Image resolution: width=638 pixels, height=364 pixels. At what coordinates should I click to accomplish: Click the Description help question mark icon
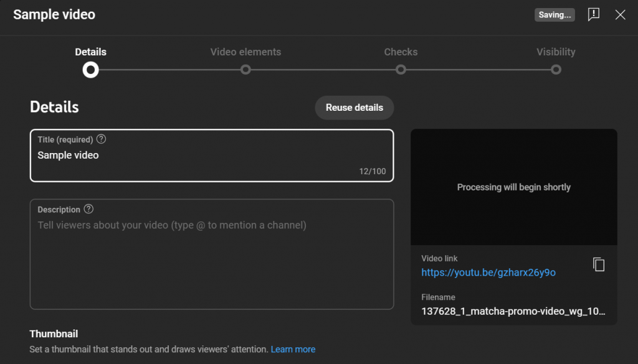[x=90, y=209]
